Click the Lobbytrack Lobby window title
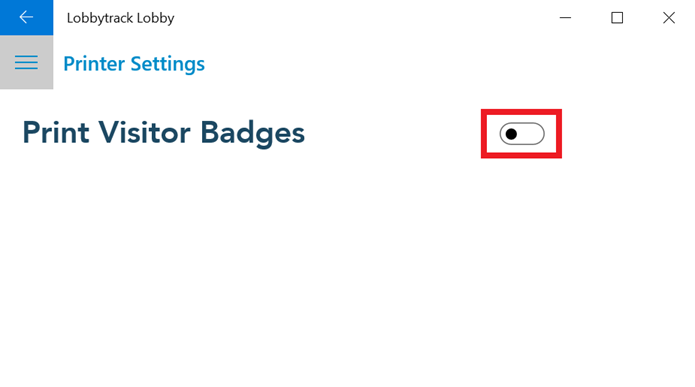The width and height of the screenshot is (695, 387). point(120,18)
